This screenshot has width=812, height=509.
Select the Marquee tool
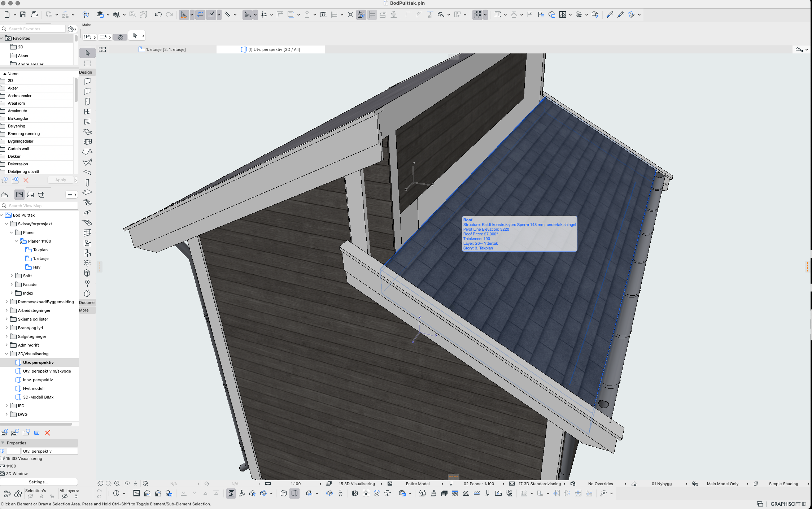[87, 64]
